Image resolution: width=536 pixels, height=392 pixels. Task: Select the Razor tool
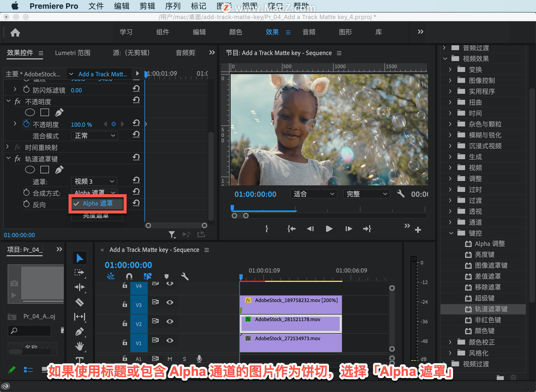coord(80,302)
